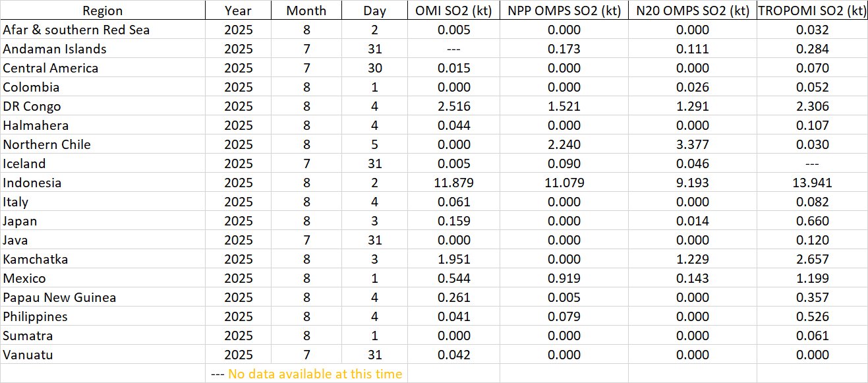
Task: Click the Afar & southern Red Sea cell
Action: [76, 30]
